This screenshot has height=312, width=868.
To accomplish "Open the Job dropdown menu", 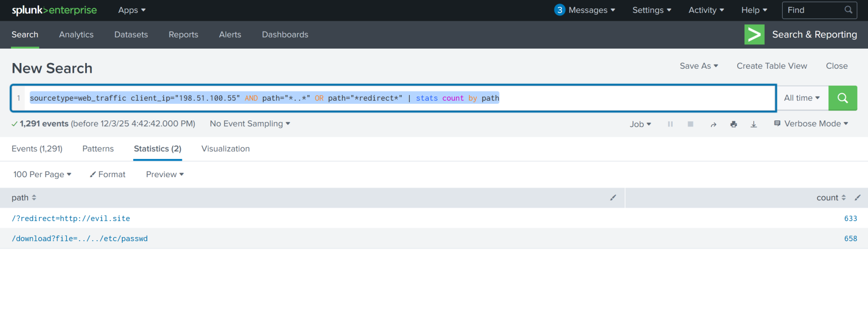I will point(641,124).
